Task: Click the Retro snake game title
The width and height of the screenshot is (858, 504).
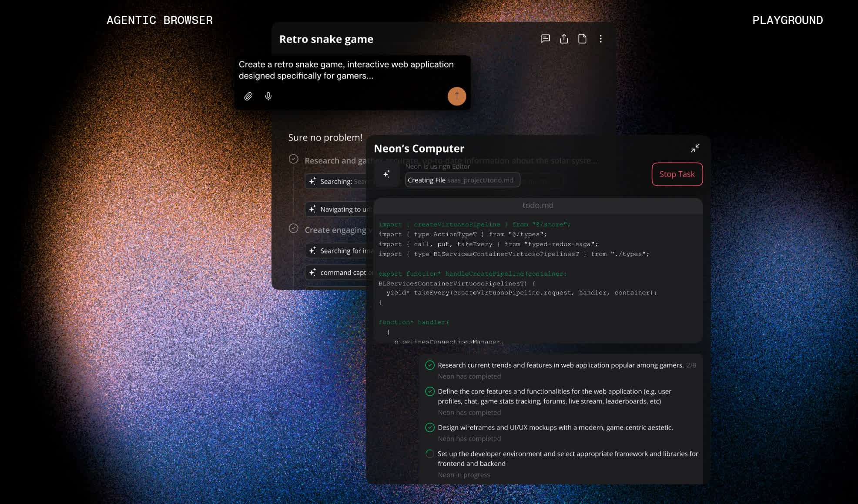Action: (326, 39)
